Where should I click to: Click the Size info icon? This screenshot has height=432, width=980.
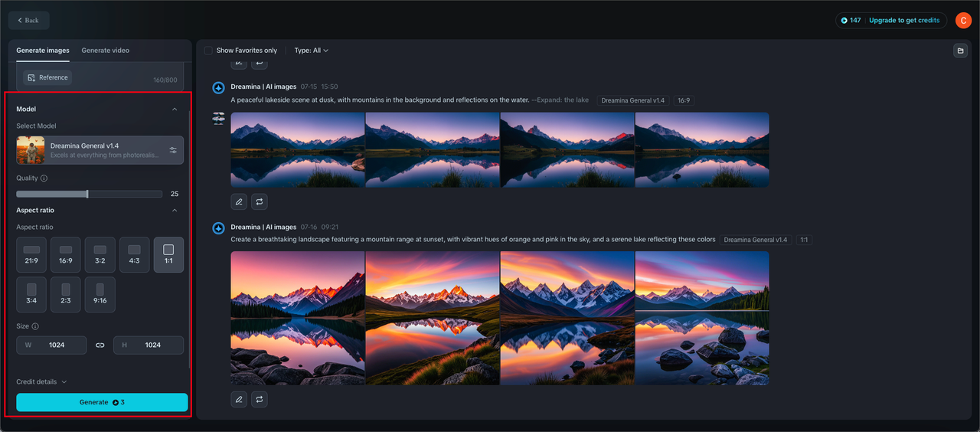tap(35, 326)
